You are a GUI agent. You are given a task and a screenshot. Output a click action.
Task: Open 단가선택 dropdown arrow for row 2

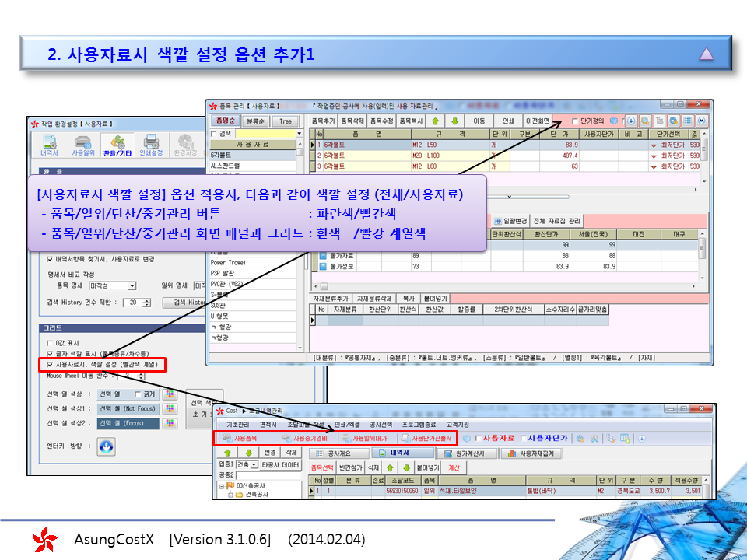point(653,156)
